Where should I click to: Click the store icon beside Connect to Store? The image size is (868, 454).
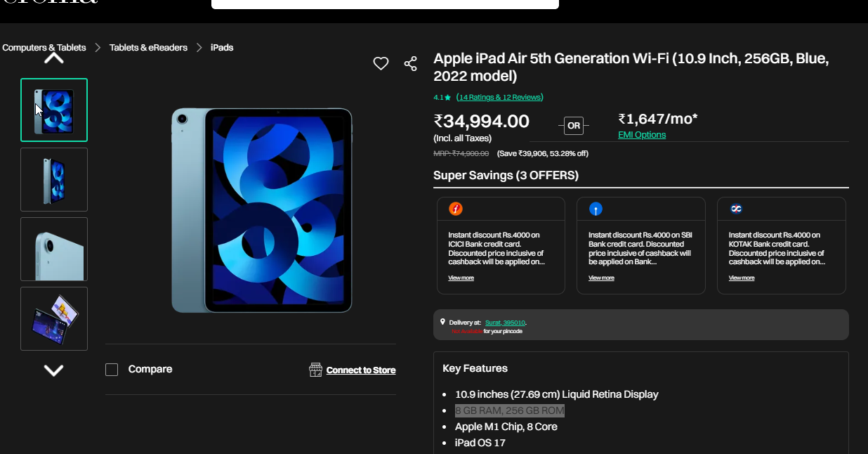[316, 370]
